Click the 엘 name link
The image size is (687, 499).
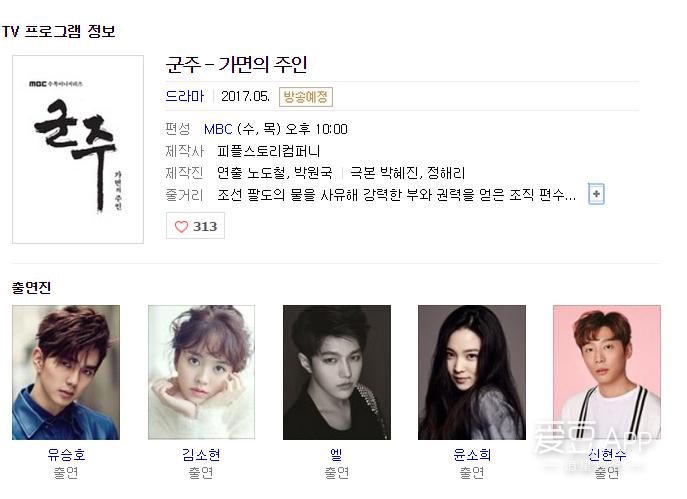click(x=336, y=454)
